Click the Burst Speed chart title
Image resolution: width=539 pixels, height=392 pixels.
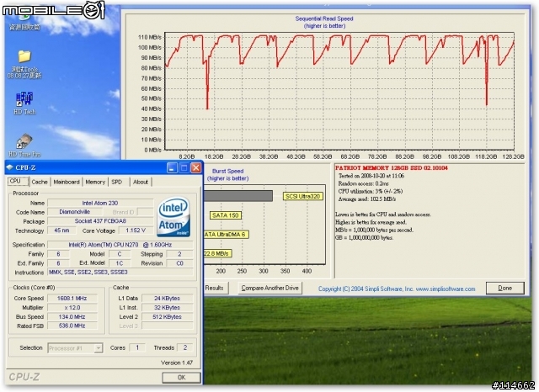[x=228, y=171]
